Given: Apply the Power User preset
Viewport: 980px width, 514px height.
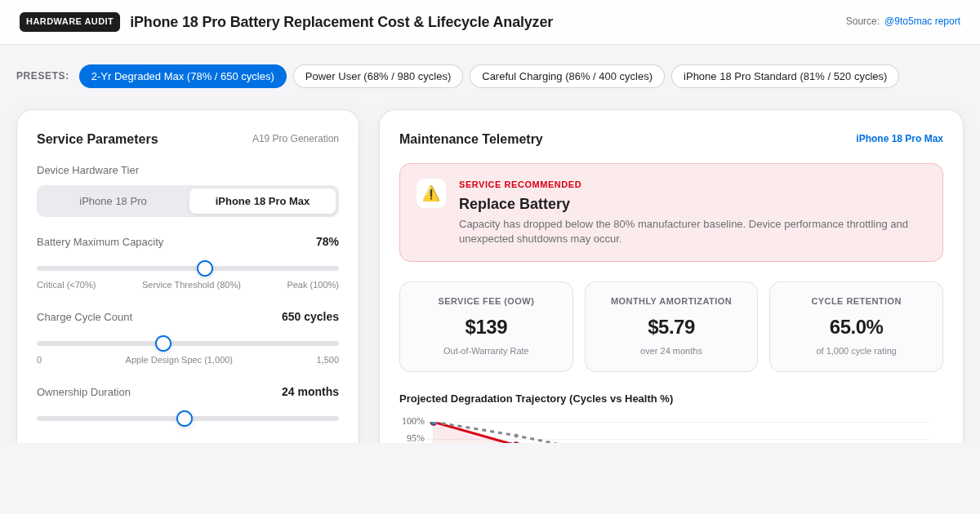Looking at the screenshot, I should [378, 76].
